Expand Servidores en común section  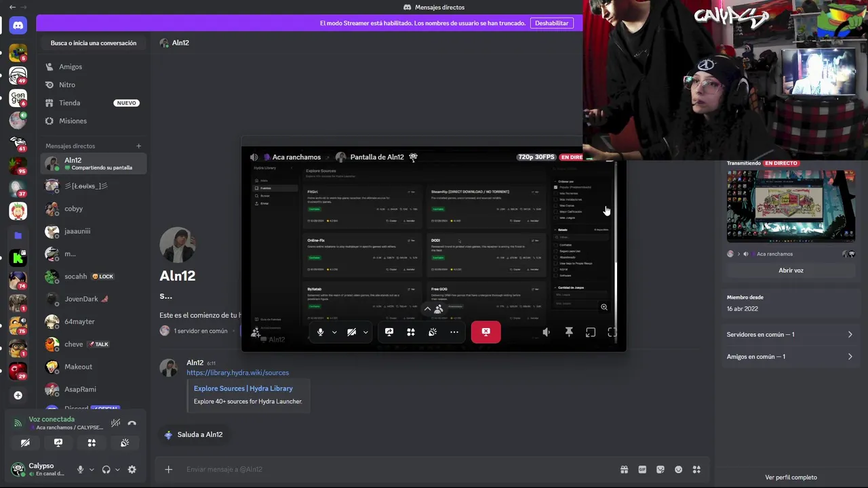[x=790, y=334]
